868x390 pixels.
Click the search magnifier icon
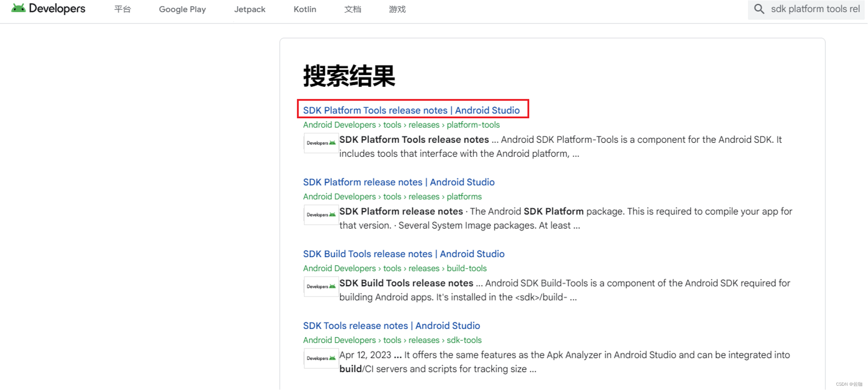coord(759,9)
